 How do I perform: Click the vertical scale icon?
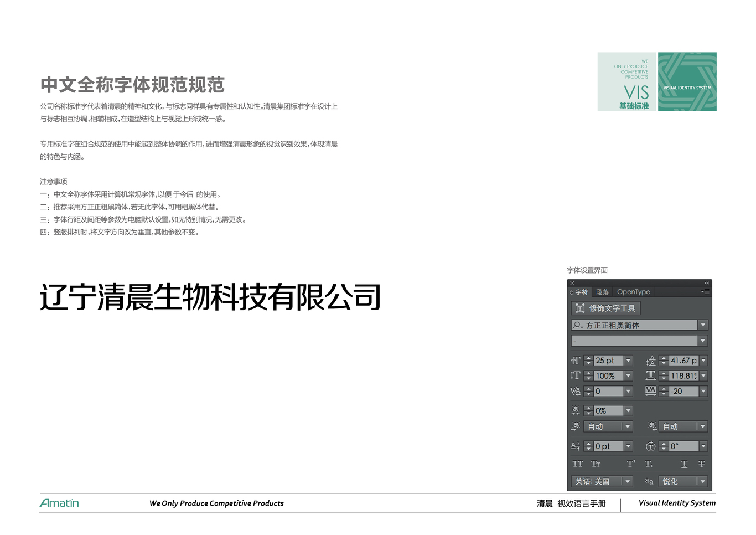tap(576, 375)
